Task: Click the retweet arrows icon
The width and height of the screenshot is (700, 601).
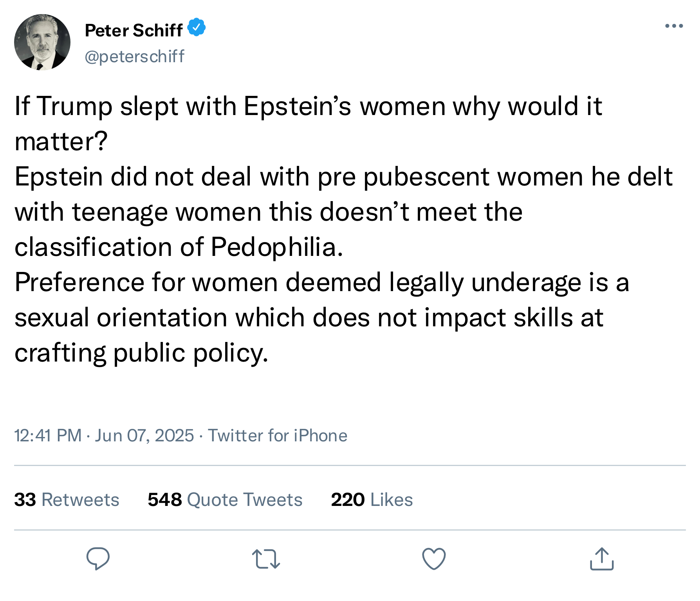Action: 266,559
